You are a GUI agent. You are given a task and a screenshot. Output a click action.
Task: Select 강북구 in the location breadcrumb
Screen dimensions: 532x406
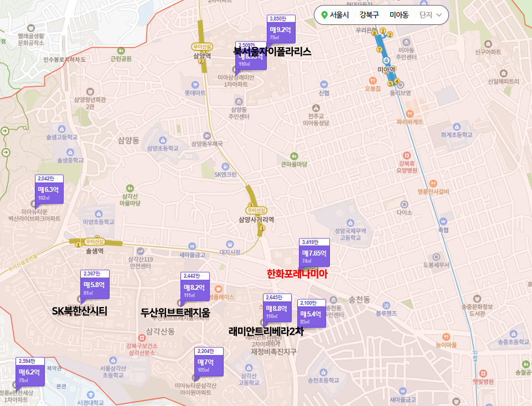click(369, 15)
